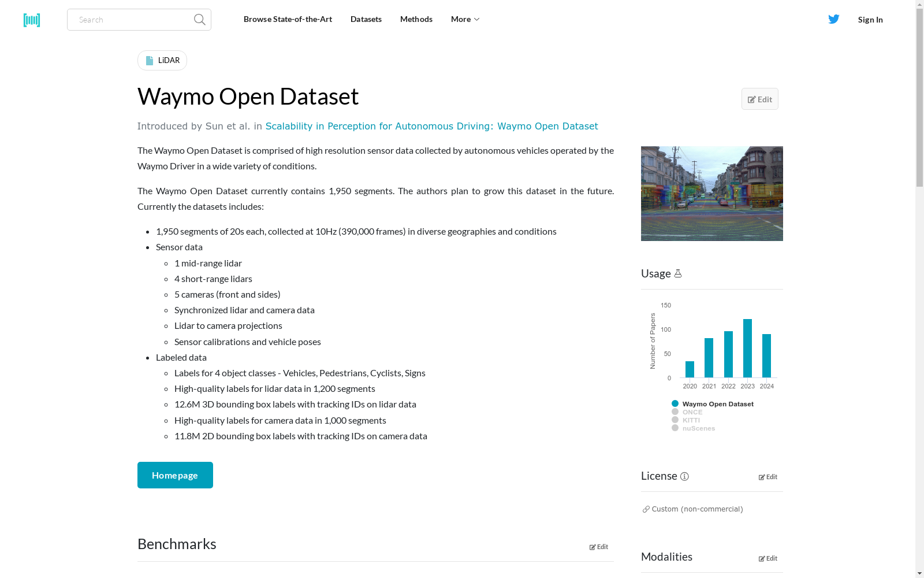Open the Datasets menu item

tap(366, 19)
